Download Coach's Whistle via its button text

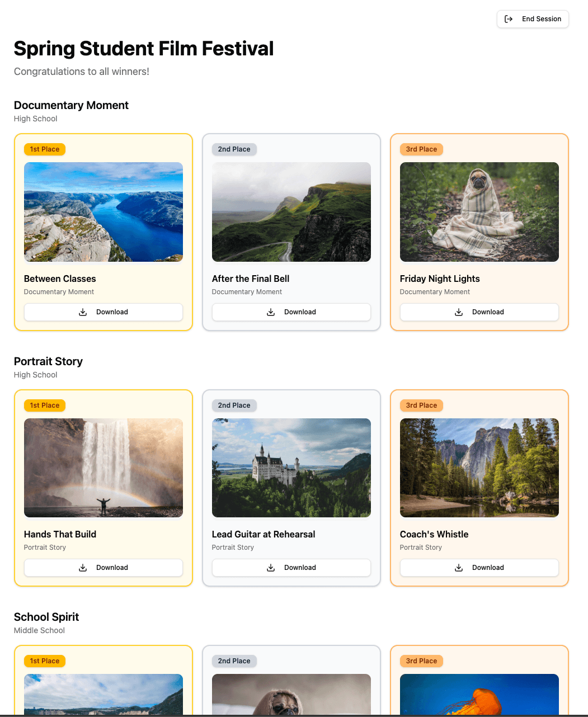[488, 568]
